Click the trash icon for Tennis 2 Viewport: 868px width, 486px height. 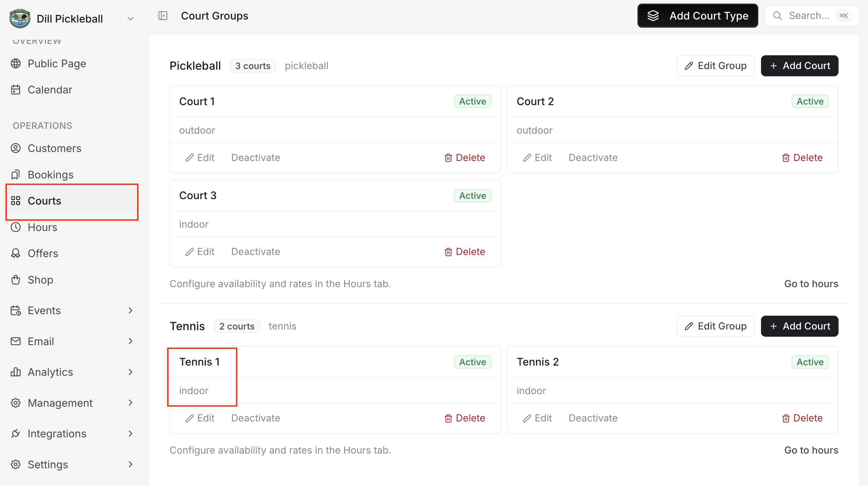[x=785, y=418]
